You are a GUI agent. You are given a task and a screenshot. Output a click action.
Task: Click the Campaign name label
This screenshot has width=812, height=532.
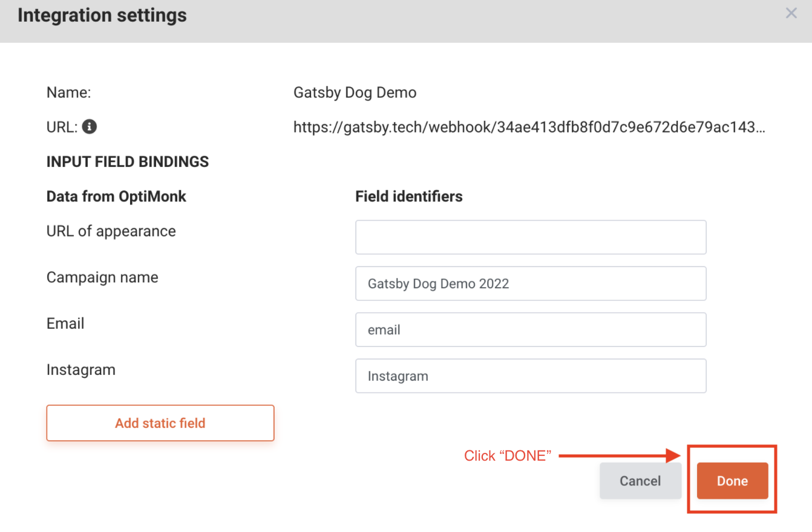click(102, 277)
